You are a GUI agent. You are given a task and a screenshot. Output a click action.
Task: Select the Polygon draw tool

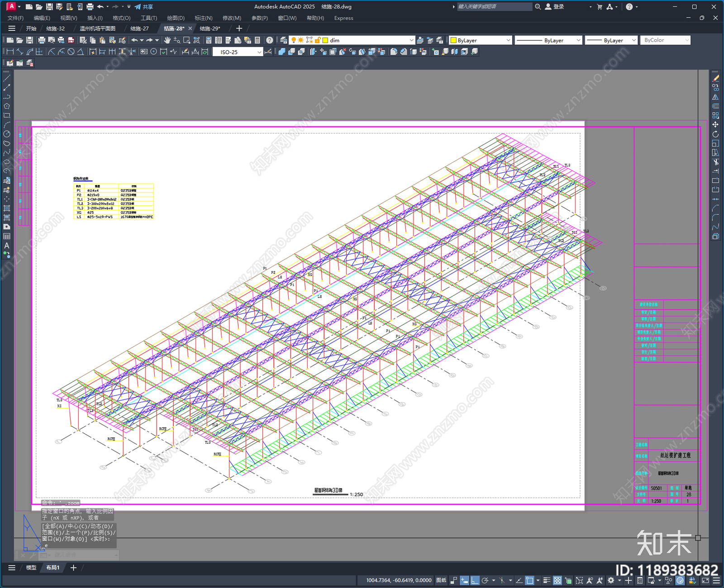pyautogui.click(x=7, y=106)
